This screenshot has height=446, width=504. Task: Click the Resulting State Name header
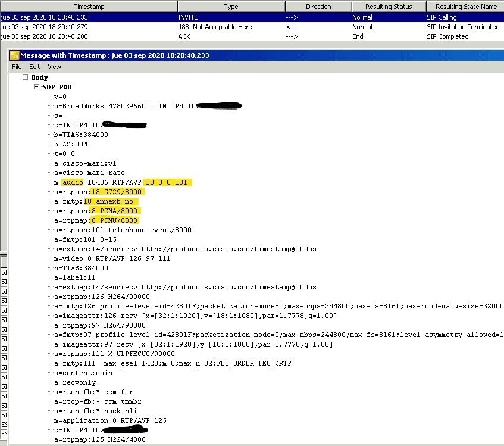465,7
